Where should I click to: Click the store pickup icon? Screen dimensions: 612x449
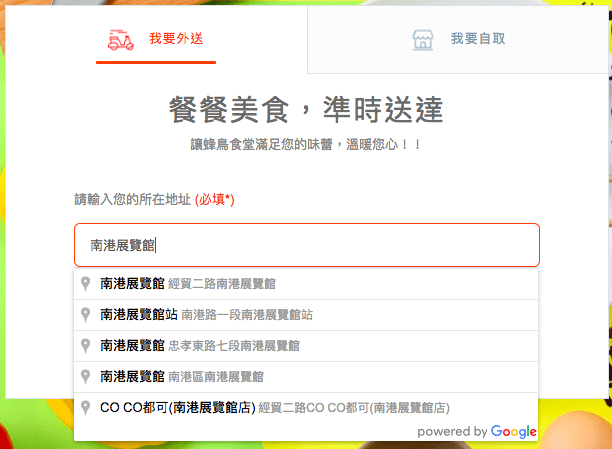point(423,40)
